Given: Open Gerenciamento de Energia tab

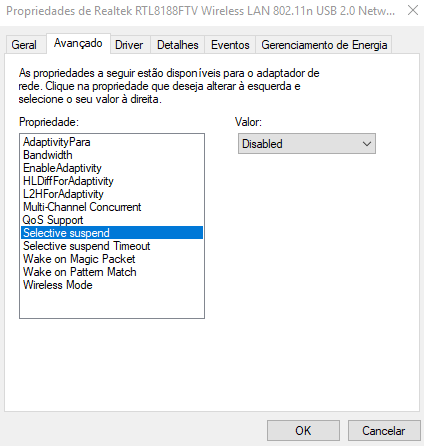Looking at the screenshot, I should click(324, 45).
